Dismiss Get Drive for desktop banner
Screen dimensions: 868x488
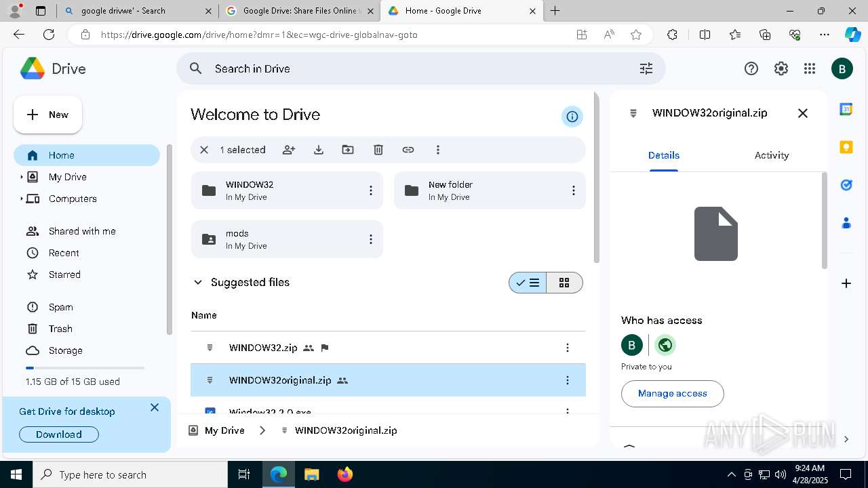[x=155, y=407]
